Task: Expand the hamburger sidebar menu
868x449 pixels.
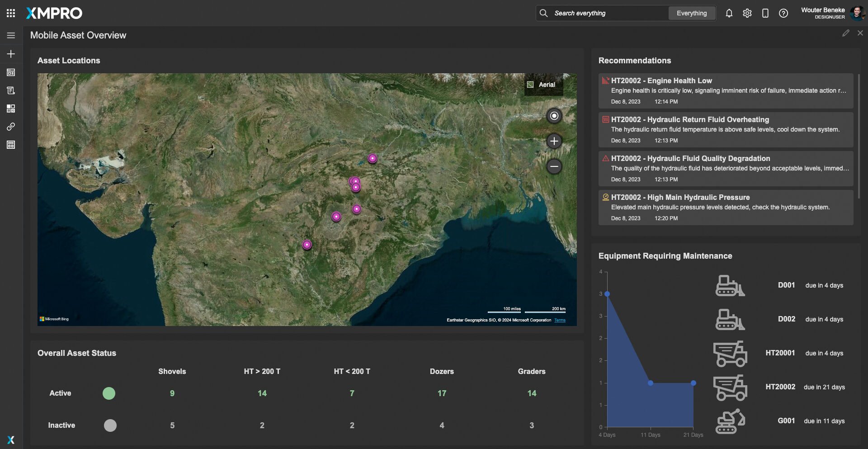Action: [x=11, y=35]
